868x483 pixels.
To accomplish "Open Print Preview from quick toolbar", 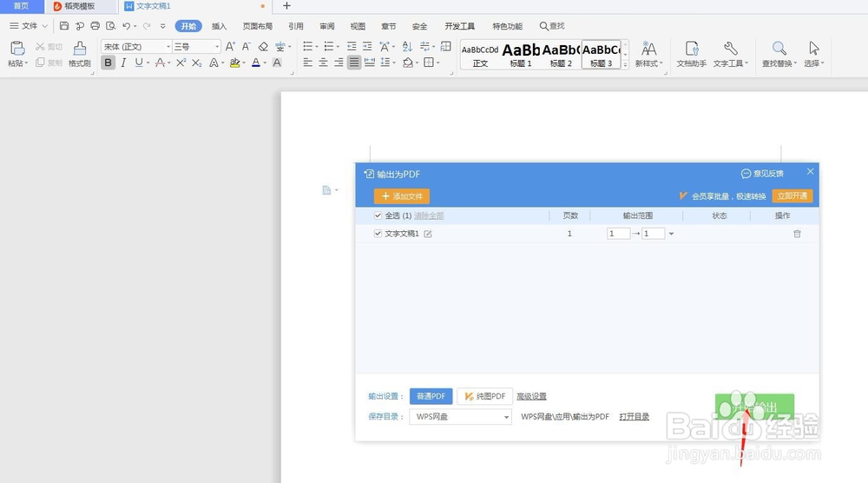I will tap(111, 26).
